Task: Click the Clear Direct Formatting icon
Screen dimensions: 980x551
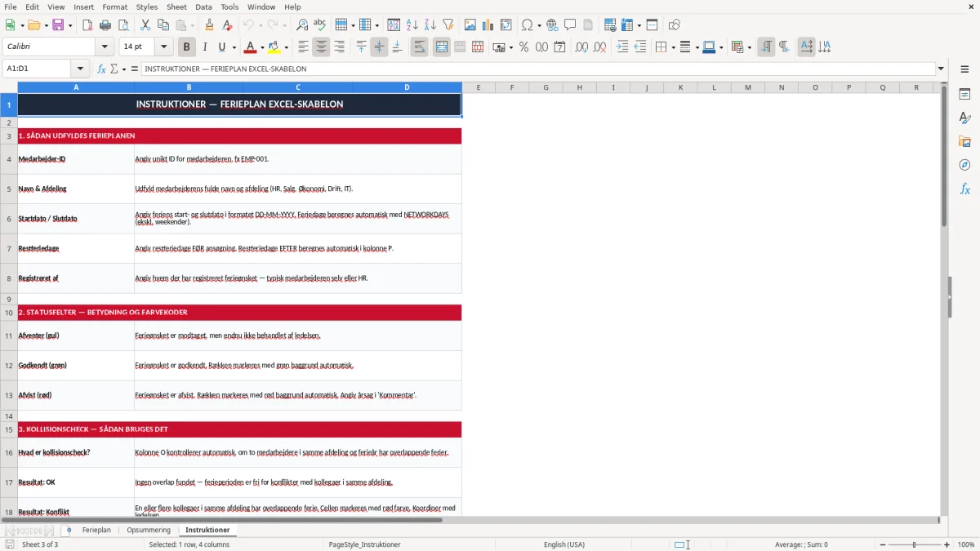Action: (x=227, y=25)
